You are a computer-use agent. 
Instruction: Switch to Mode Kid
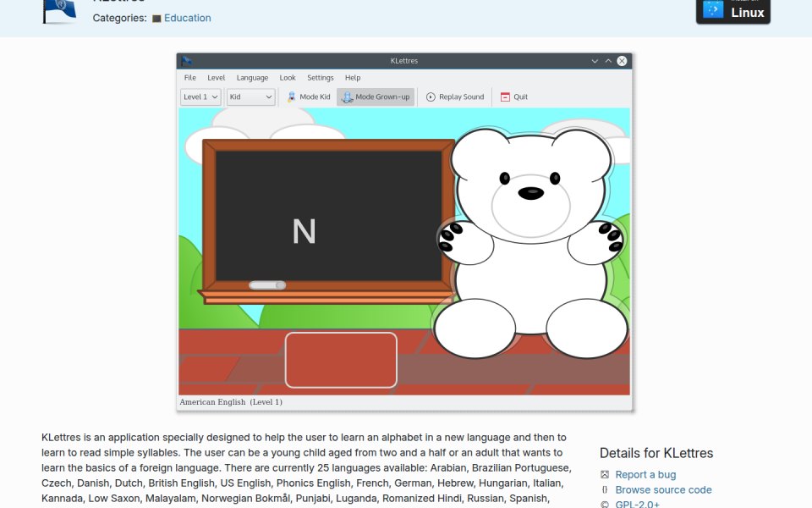pos(308,97)
